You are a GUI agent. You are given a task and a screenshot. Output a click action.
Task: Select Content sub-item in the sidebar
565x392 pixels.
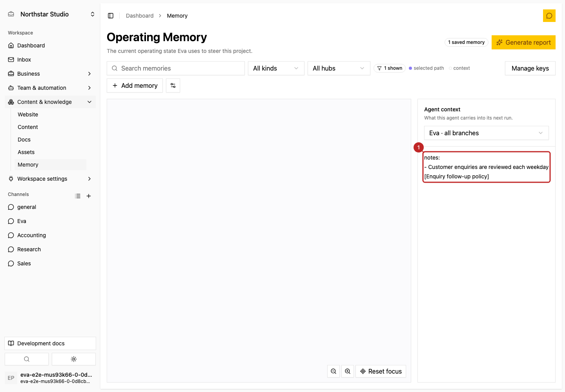pos(50,127)
